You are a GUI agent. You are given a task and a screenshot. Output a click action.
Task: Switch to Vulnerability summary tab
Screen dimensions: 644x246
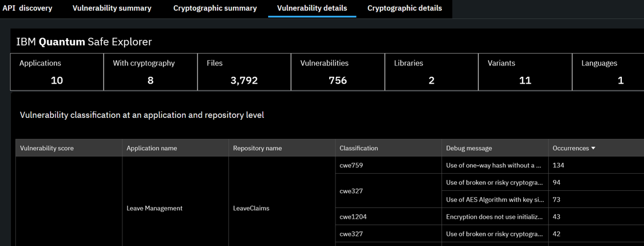(112, 9)
